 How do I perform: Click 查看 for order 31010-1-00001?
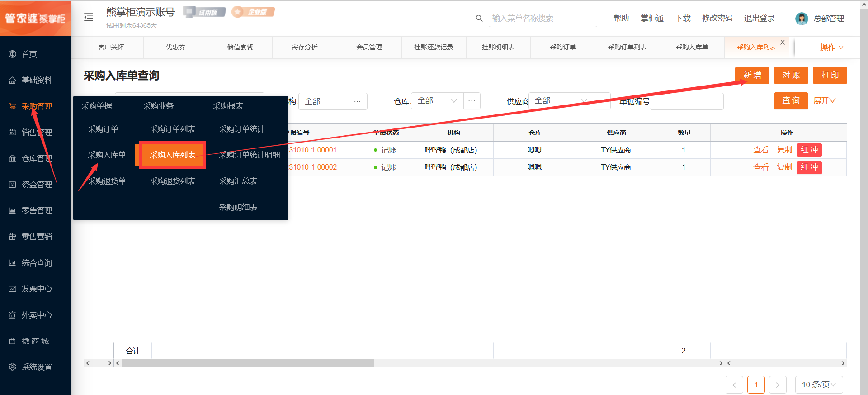point(761,150)
